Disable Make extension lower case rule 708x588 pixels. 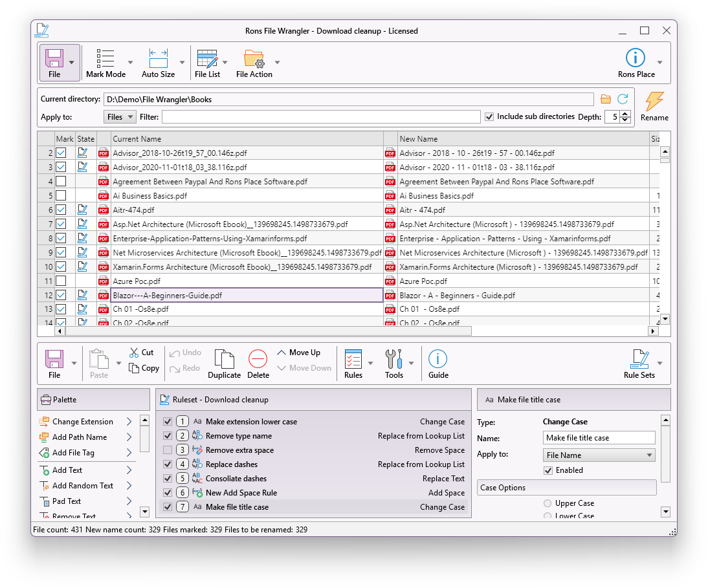point(168,422)
